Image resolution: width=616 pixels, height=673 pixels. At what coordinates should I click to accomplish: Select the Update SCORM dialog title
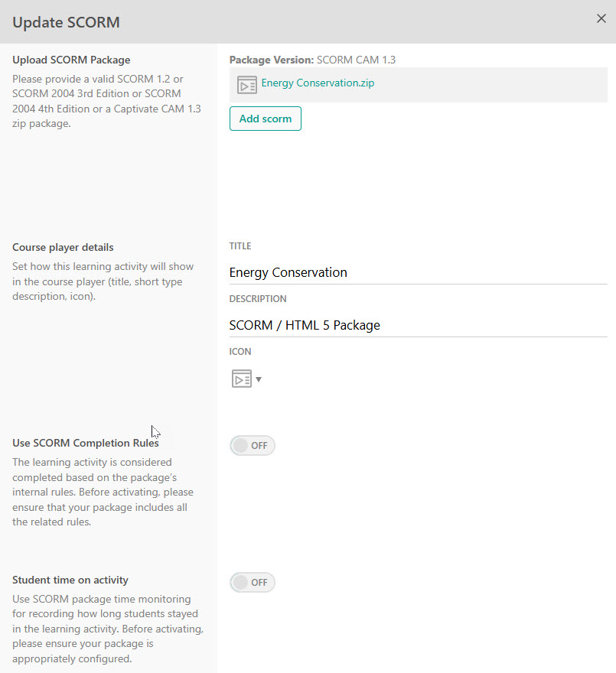[66, 22]
